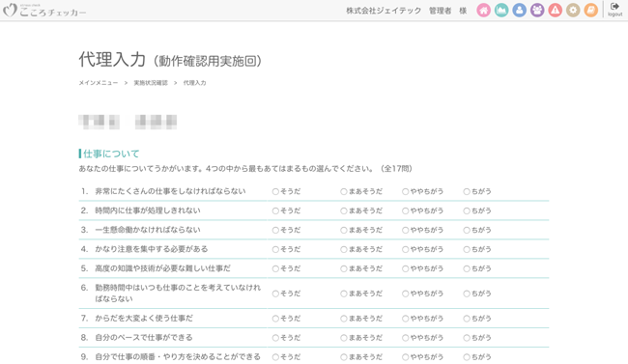
Task: Select まあそうだ for question 4
Action: (344, 249)
